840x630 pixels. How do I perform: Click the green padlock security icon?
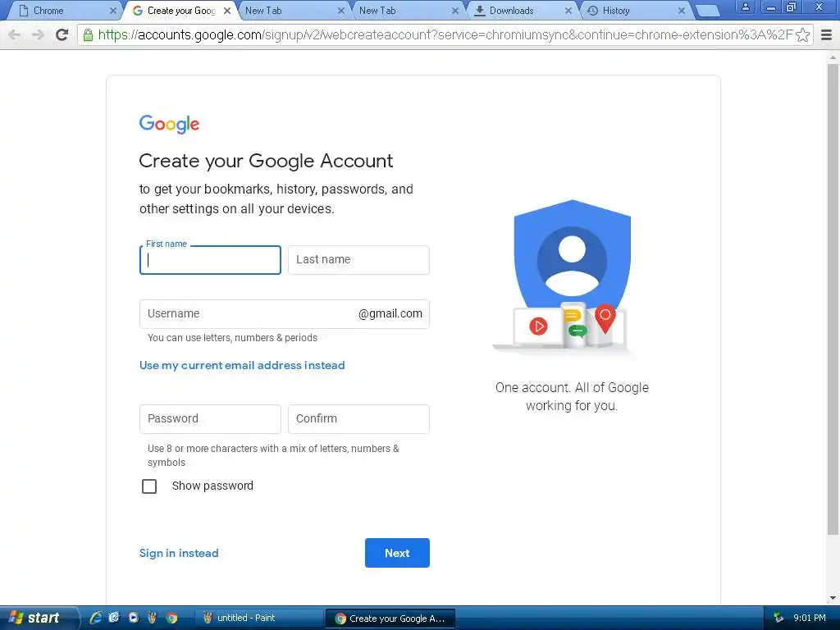click(88, 35)
